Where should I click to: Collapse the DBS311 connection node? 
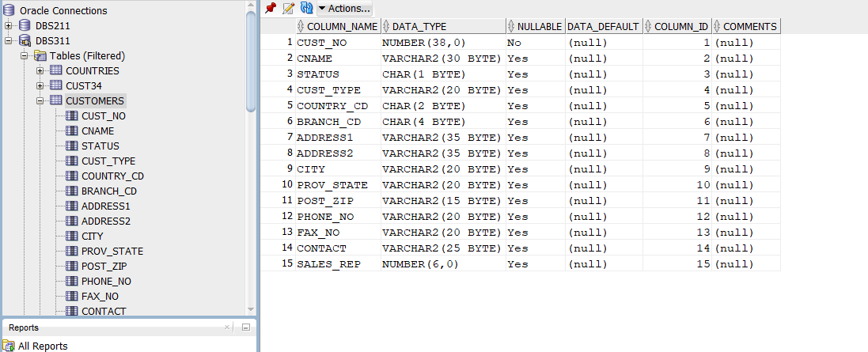8,40
